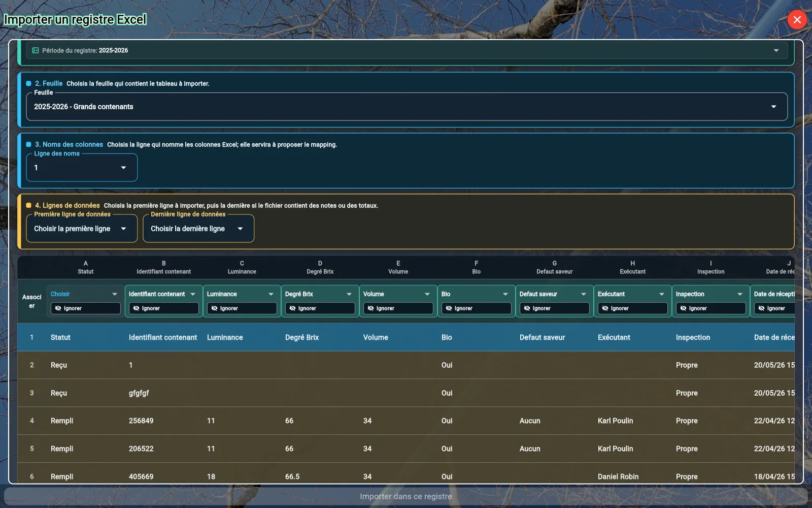Click the cell 206522 in row 5
Screen dimensions: 812x508
pos(141,449)
